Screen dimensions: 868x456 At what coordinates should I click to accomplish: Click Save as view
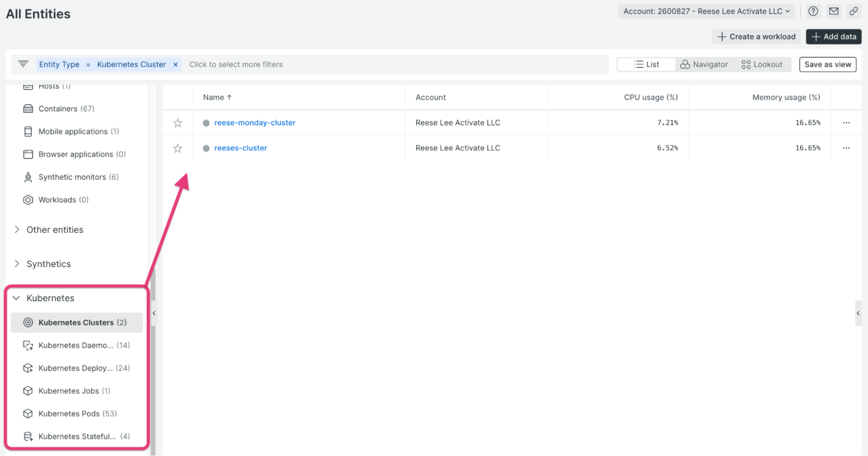[827, 64]
